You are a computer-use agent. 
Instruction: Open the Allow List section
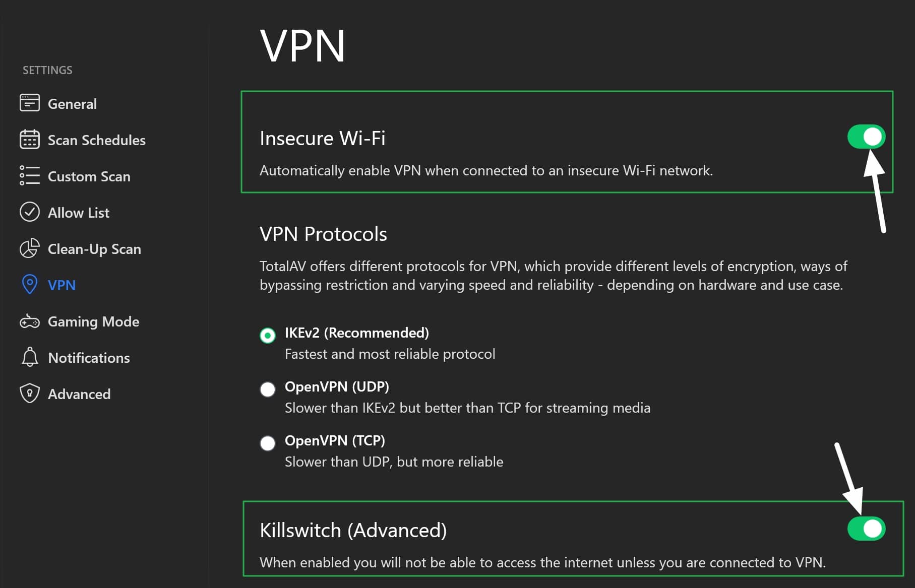pos(79,213)
